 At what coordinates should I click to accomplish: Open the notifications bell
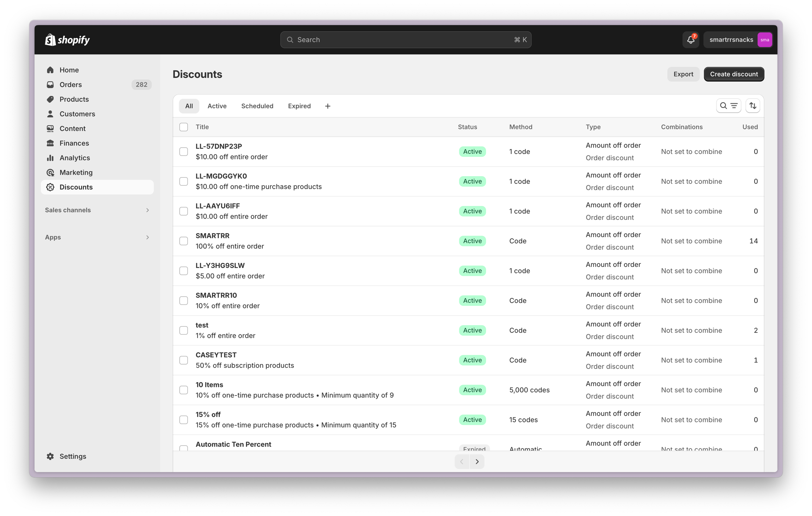click(691, 40)
